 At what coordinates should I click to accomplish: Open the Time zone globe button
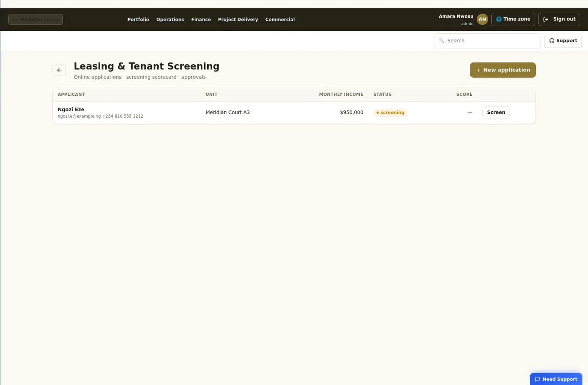[513, 19]
